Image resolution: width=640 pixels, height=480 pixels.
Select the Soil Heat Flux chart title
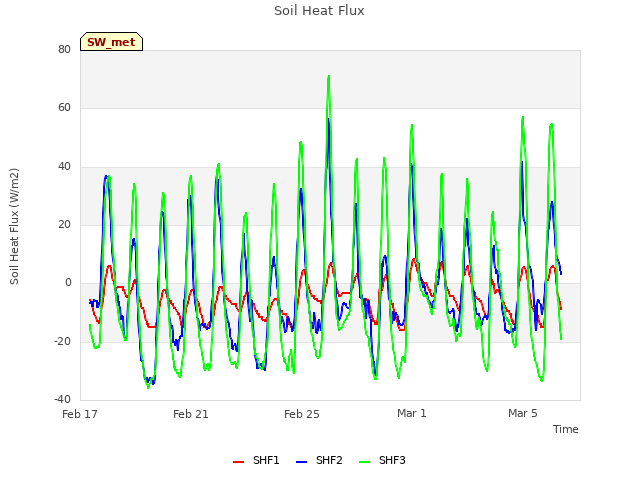point(319,11)
